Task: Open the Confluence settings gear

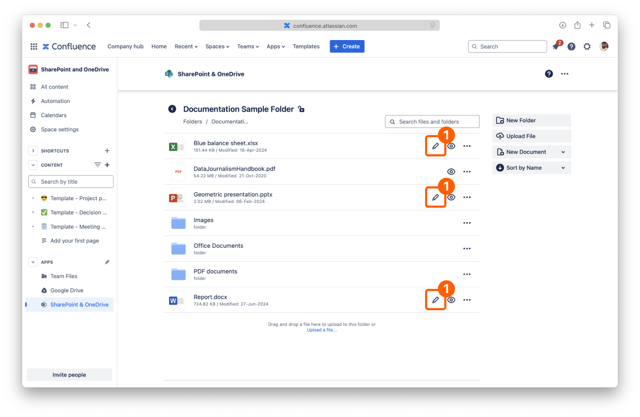Action: tap(587, 47)
